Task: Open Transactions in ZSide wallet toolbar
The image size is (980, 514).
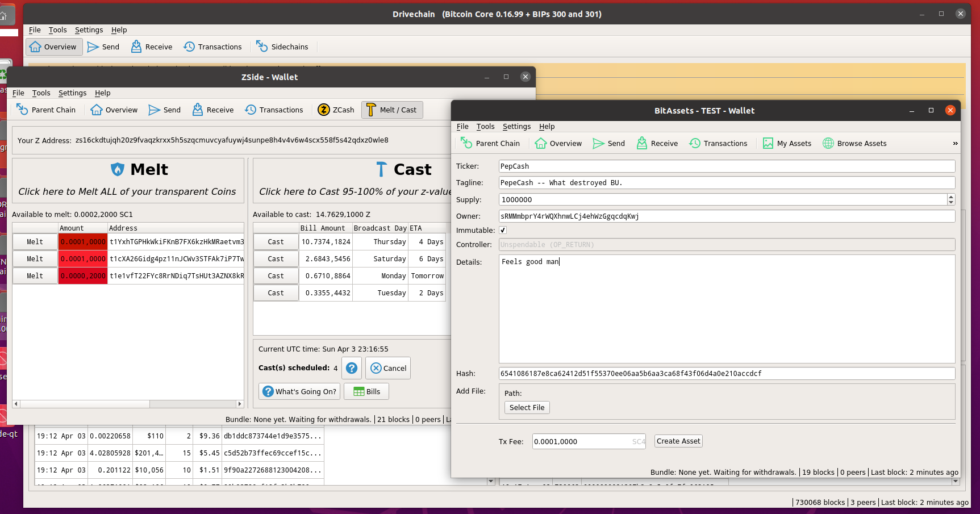Action: (274, 110)
